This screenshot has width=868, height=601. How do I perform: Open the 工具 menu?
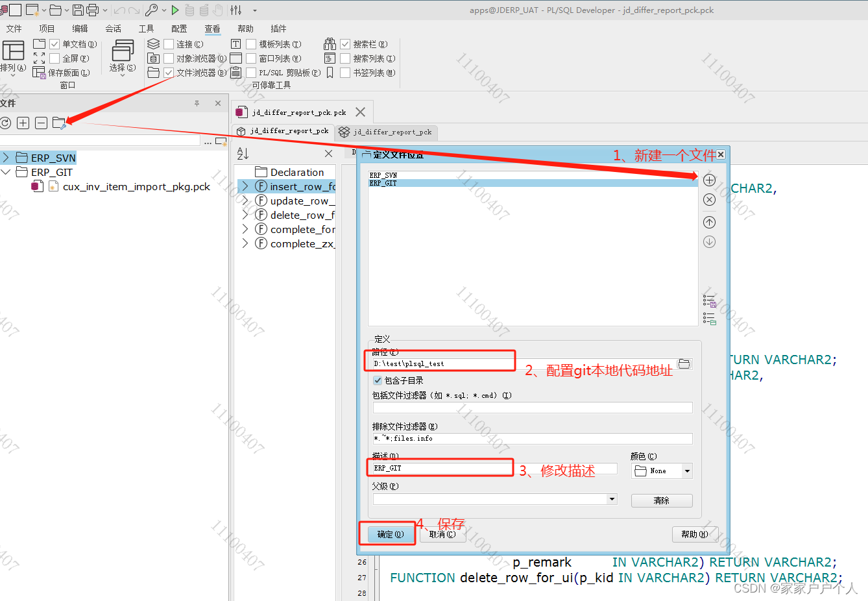[145, 28]
